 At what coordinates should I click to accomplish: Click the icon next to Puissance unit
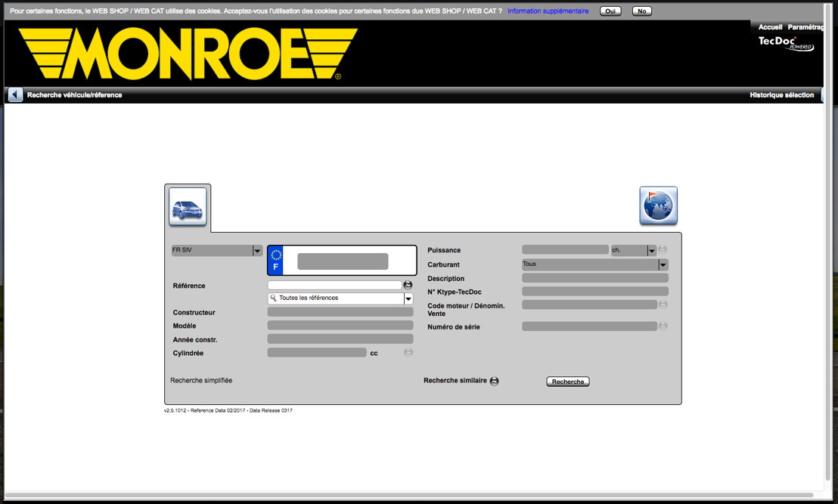tap(663, 249)
